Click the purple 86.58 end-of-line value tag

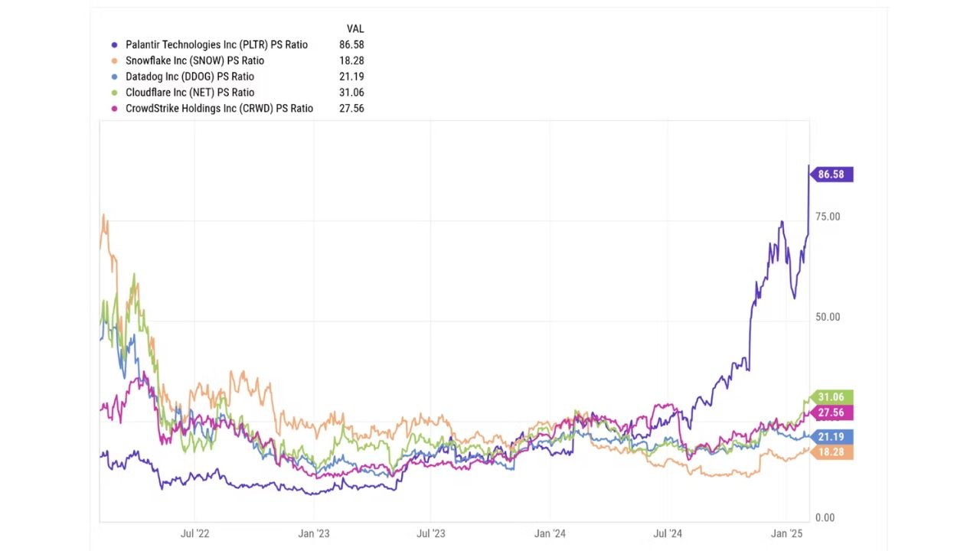831,174
